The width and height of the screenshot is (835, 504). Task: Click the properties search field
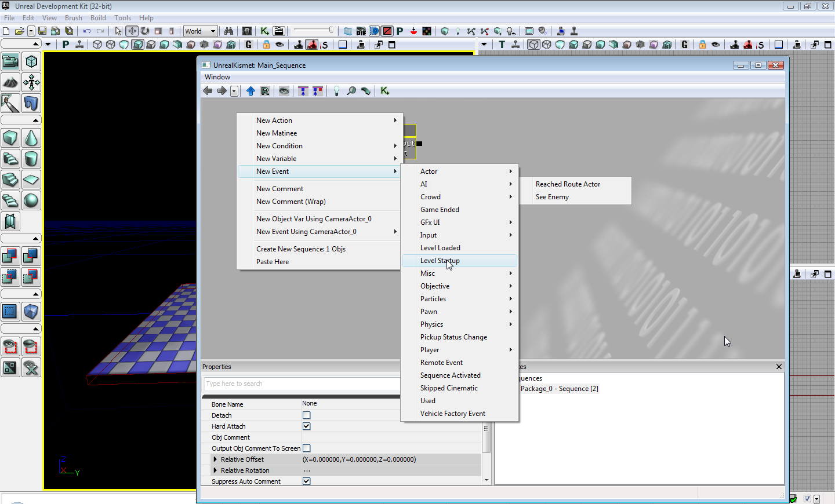click(302, 384)
